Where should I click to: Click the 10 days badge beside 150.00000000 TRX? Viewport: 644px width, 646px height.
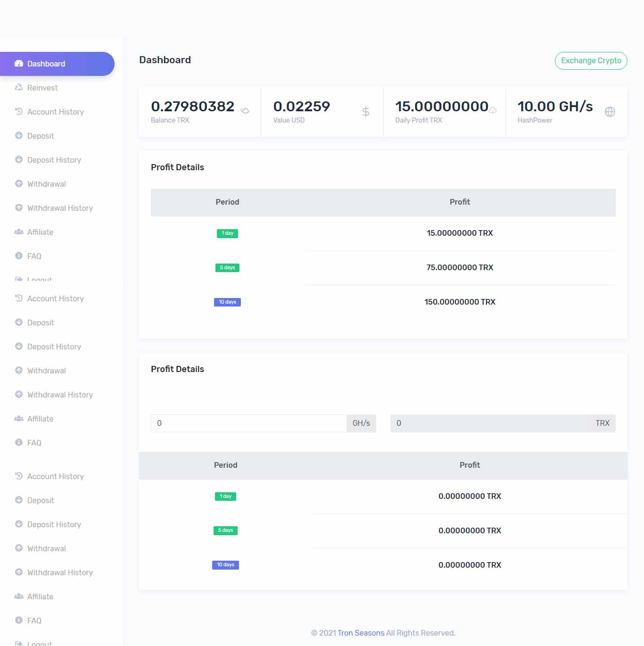pyautogui.click(x=227, y=302)
